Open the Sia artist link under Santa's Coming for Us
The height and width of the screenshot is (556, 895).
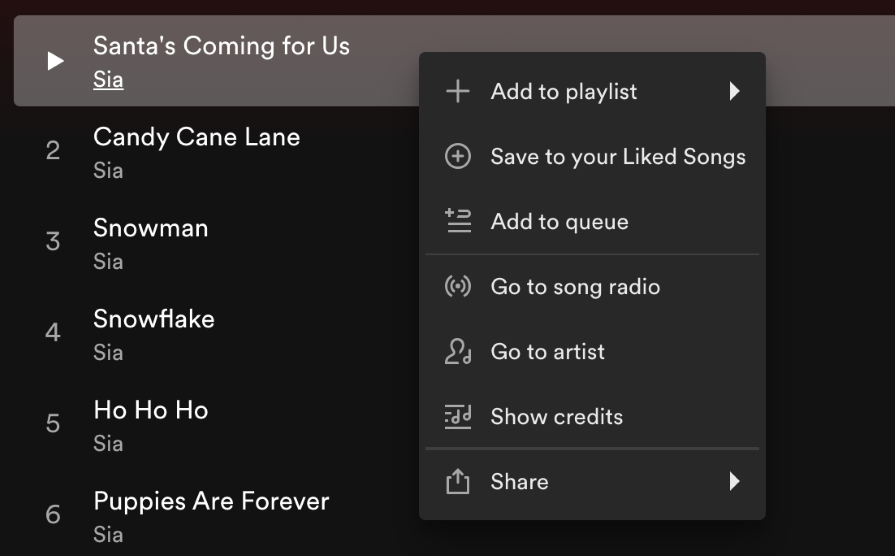click(108, 80)
